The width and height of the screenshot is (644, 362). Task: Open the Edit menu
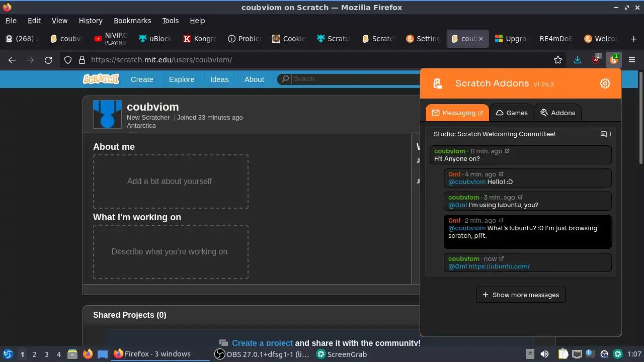(x=34, y=21)
